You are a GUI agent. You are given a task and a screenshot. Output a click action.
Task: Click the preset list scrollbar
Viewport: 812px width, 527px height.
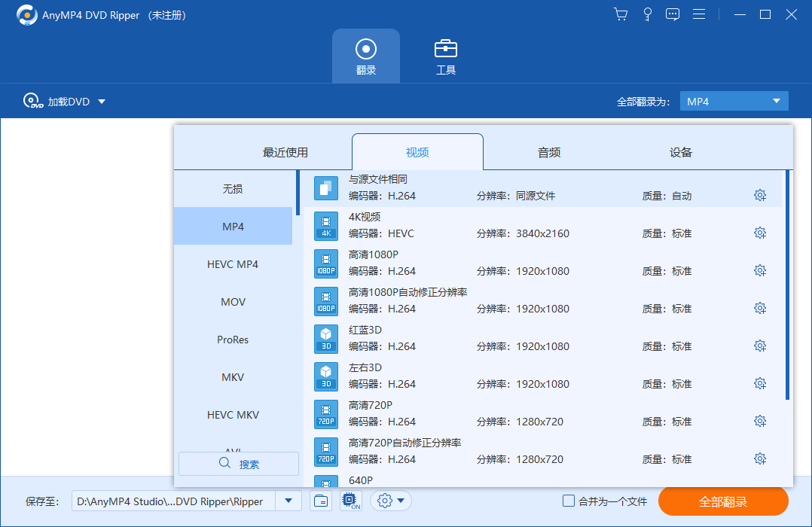pos(787,285)
